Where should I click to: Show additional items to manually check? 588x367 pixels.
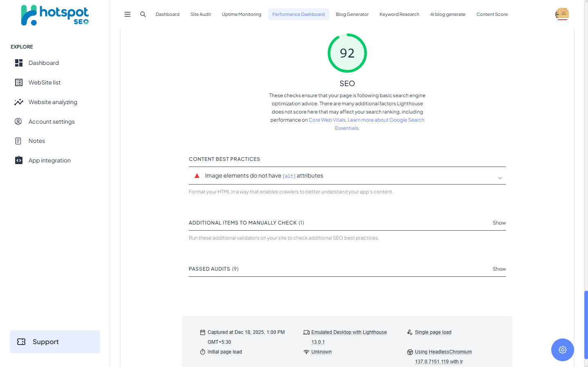pos(499,223)
